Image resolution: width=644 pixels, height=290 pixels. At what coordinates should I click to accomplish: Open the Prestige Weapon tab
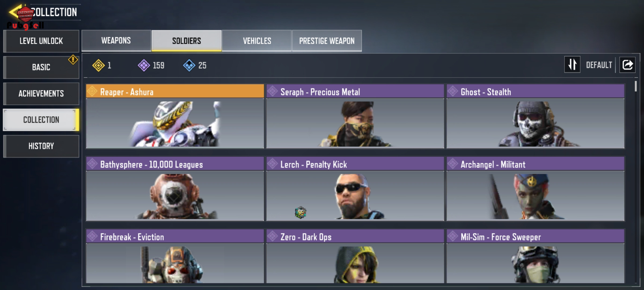click(x=327, y=41)
